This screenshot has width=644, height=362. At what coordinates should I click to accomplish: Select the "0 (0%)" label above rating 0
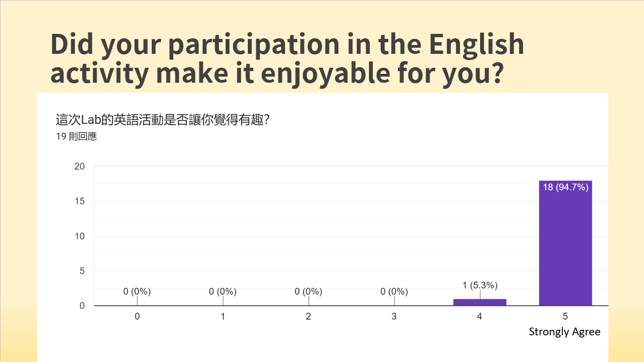point(137,291)
